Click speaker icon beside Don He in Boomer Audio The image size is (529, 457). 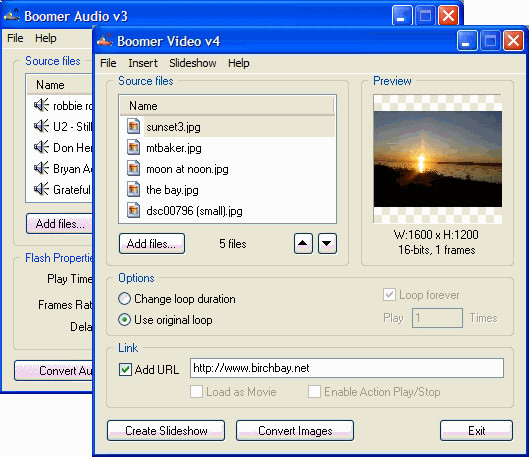point(41,147)
